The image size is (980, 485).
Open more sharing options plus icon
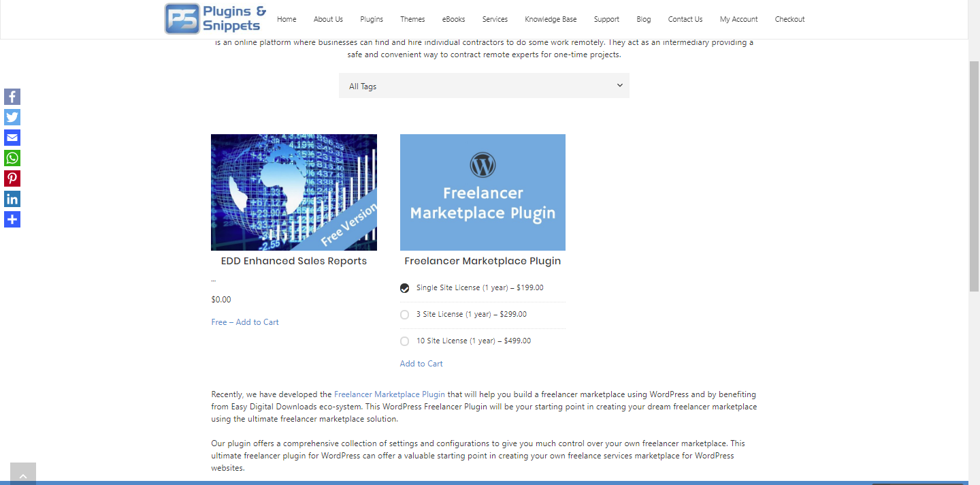pos(12,219)
